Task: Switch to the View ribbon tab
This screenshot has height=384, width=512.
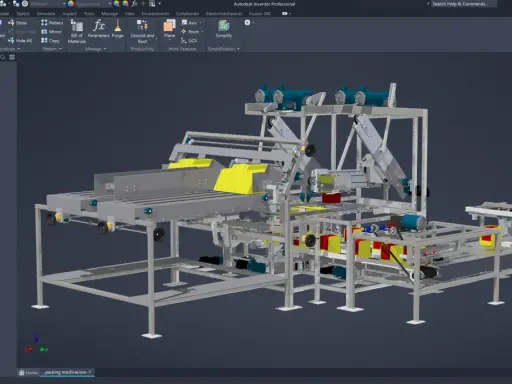Action: point(130,14)
